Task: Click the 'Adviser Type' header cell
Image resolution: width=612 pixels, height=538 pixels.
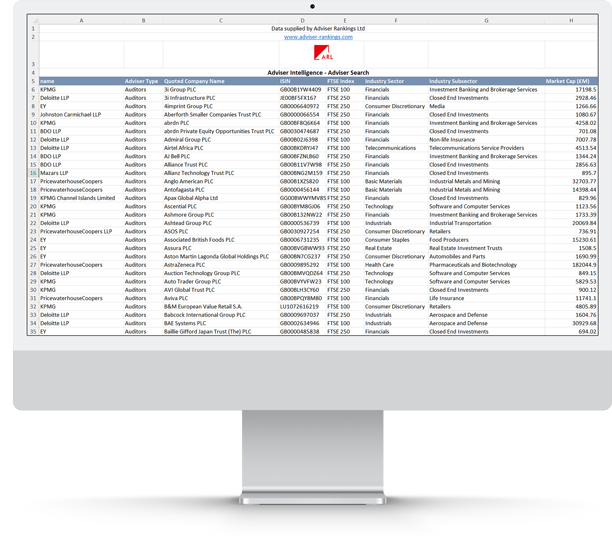Action: (x=141, y=81)
